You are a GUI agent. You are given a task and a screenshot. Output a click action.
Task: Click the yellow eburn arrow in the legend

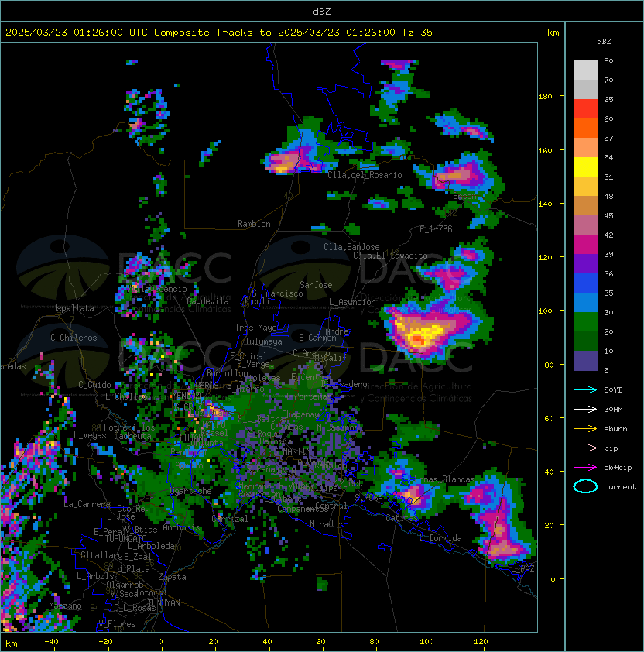(x=585, y=429)
